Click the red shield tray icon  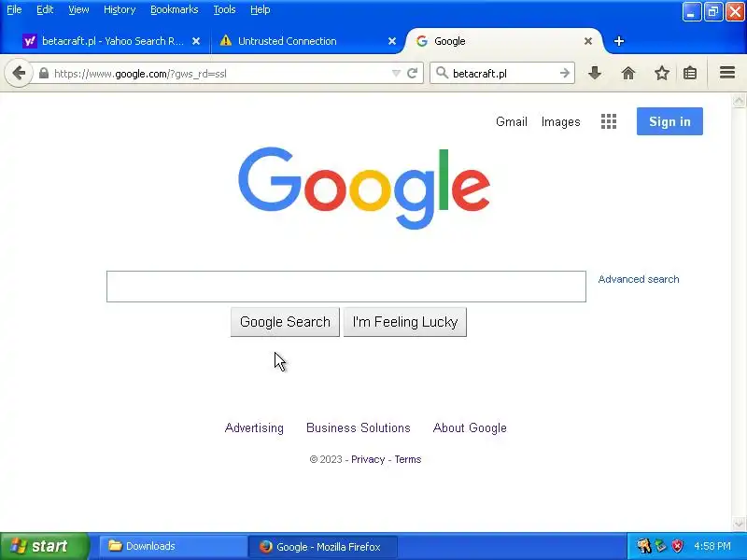pyautogui.click(x=677, y=546)
